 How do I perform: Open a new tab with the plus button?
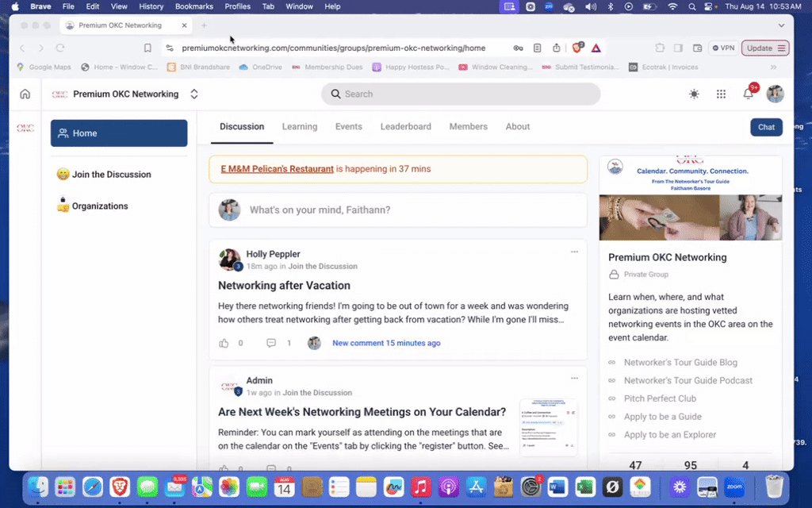point(204,25)
